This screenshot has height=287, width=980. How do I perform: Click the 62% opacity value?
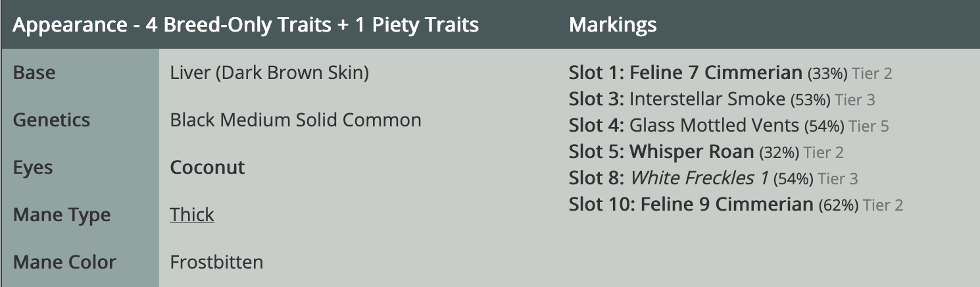tap(839, 205)
